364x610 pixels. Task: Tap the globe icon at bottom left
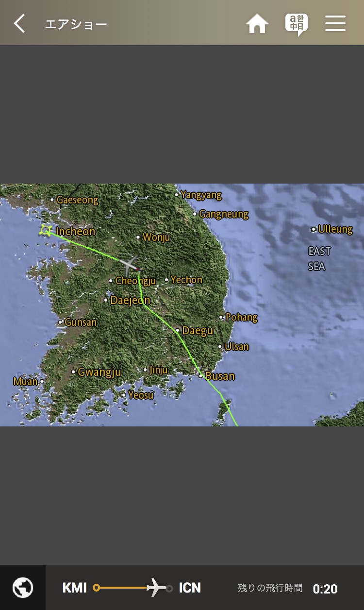(23, 588)
